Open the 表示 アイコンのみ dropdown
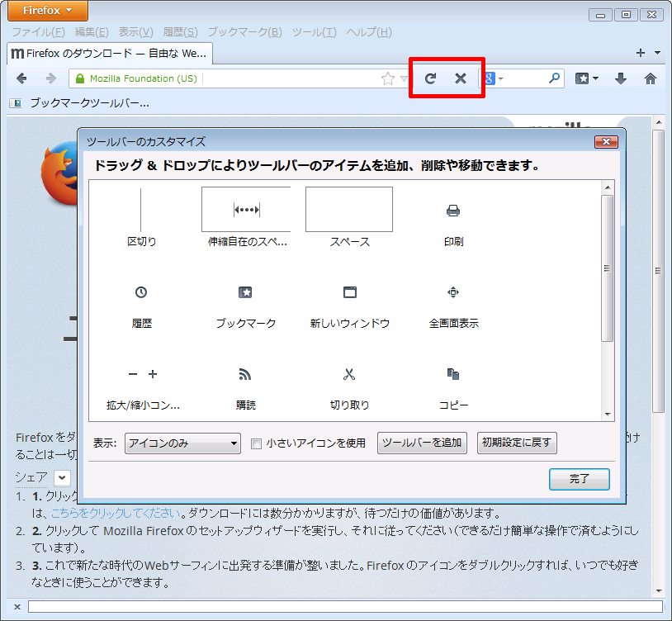 [182, 443]
